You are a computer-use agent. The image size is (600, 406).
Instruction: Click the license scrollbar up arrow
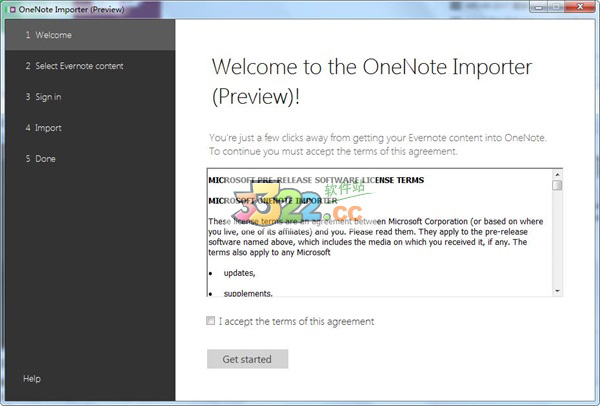point(557,174)
